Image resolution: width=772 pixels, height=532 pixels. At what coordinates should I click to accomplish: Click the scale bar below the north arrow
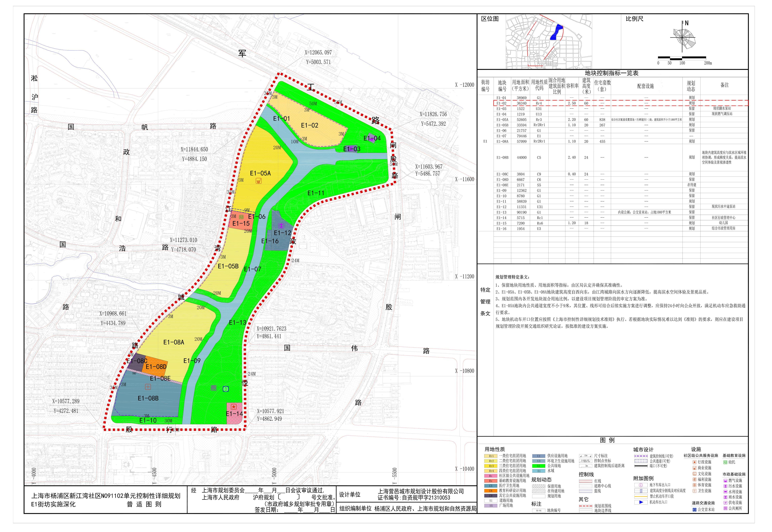click(x=682, y=58)
